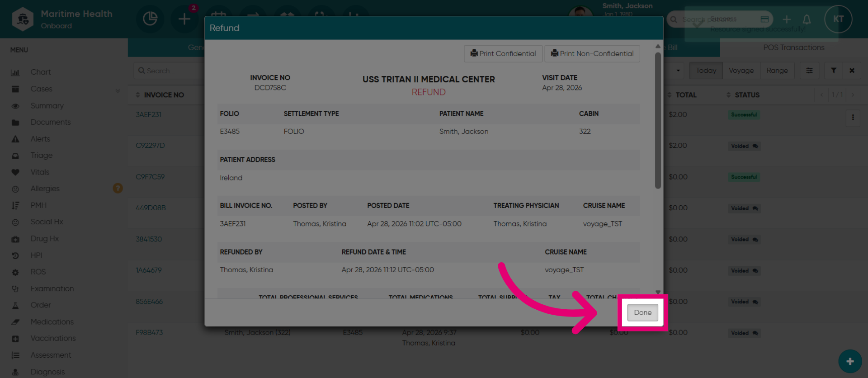Open invoice link 1A64679
868x378 pixels.
148,270
